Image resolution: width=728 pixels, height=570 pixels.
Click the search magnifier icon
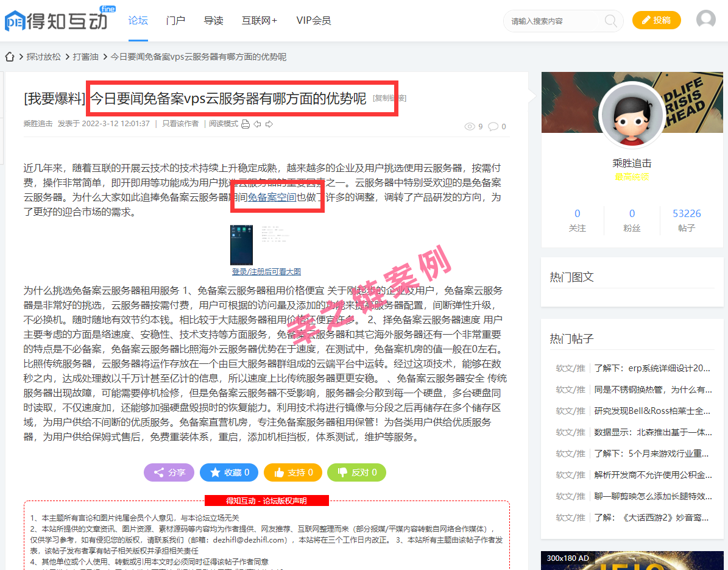pos(610,21)
